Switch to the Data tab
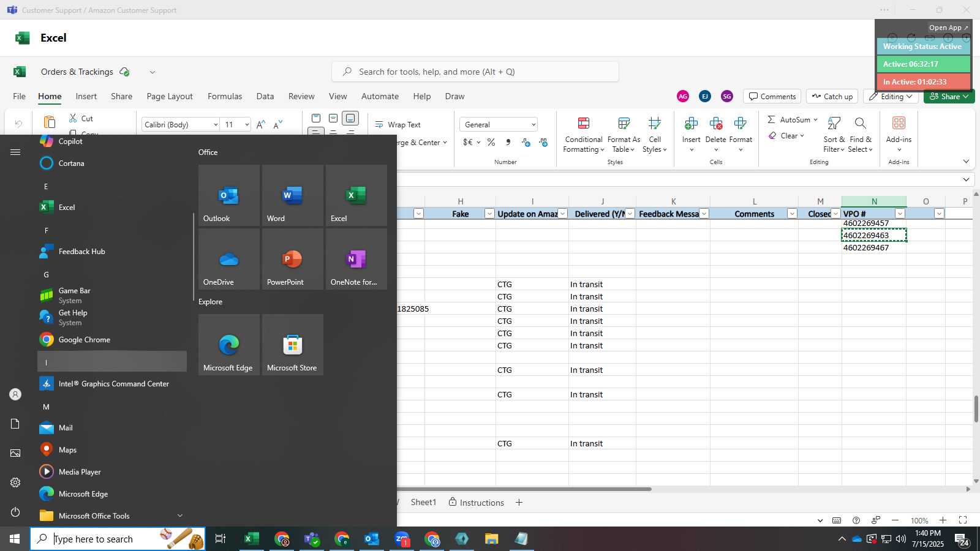The height and width of the screenshot is (551, 980). [265, 96]
